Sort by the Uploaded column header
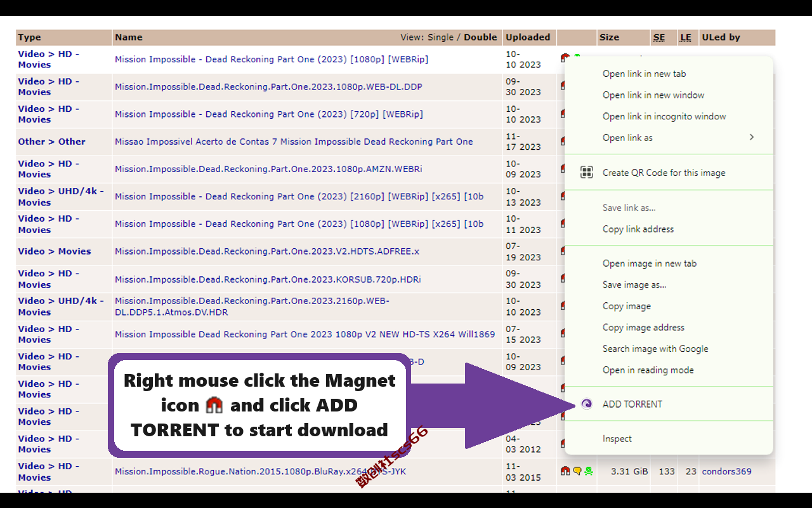812x508 pixels. (528, 37)
